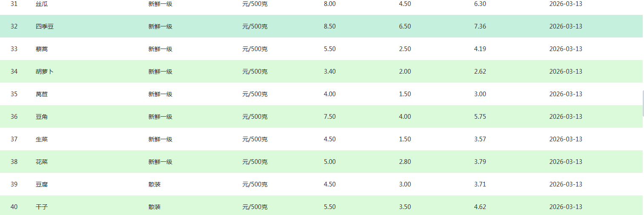Click row number 32
This screenshot has width=644, height=215.
click(14, 26)
